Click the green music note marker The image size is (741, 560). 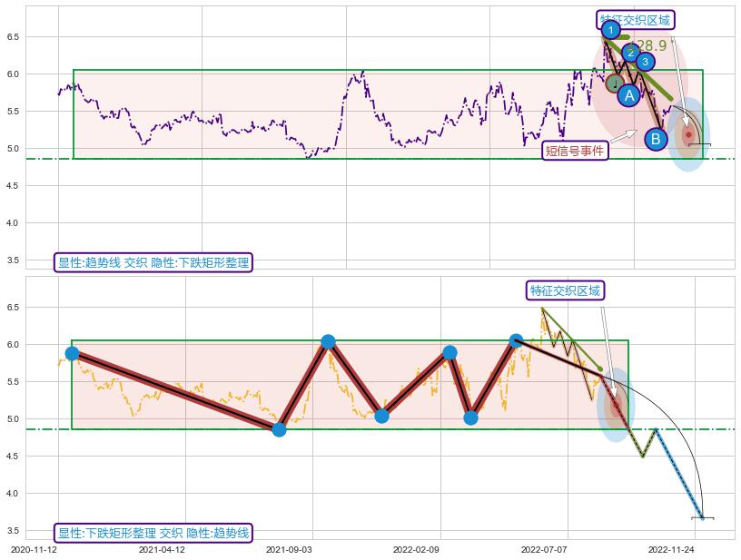615,84
